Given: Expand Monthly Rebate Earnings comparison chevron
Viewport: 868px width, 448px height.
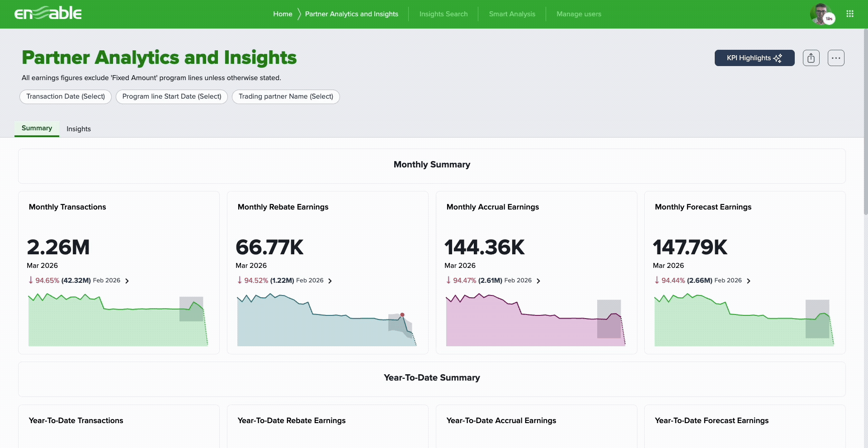Looking at the screenshot, I should pos(330,281).
